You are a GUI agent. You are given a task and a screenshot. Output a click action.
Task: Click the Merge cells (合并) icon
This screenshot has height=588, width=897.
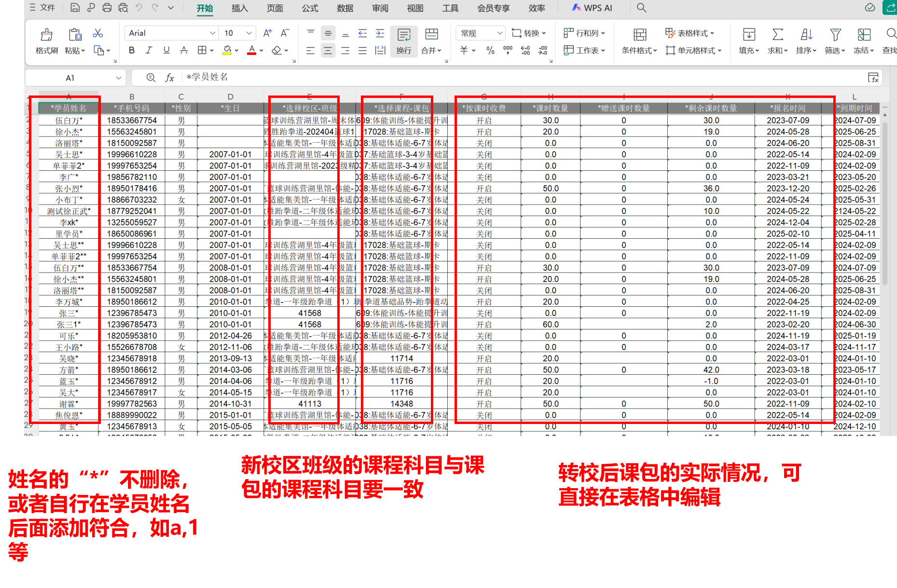click(x=431, y=34)
